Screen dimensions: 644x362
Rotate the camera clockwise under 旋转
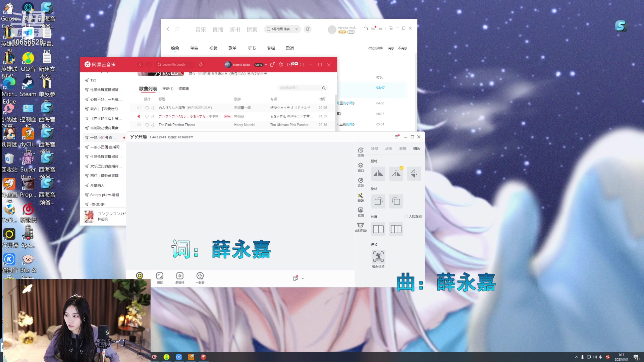point(378,201)
